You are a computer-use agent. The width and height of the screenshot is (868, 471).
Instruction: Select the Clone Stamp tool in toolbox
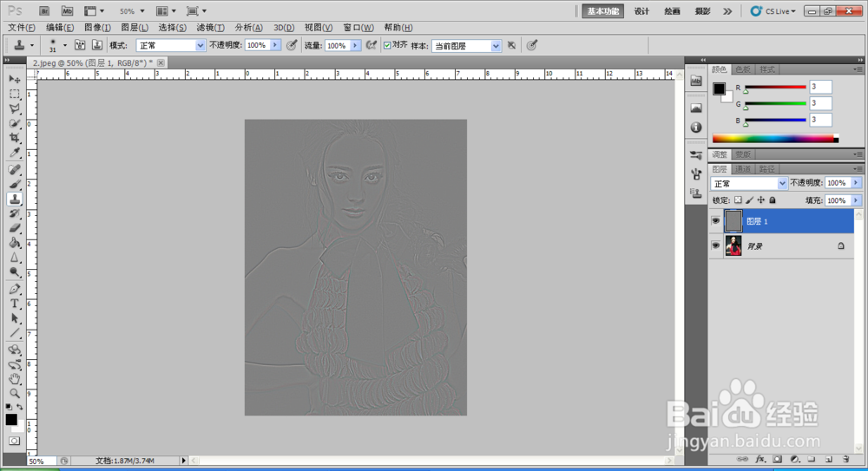(x=15, y=200)
